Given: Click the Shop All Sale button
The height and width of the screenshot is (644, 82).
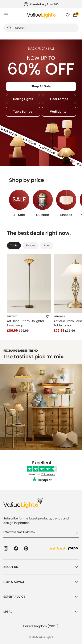Looking at the screenshot, I should (x=41, y=86).
